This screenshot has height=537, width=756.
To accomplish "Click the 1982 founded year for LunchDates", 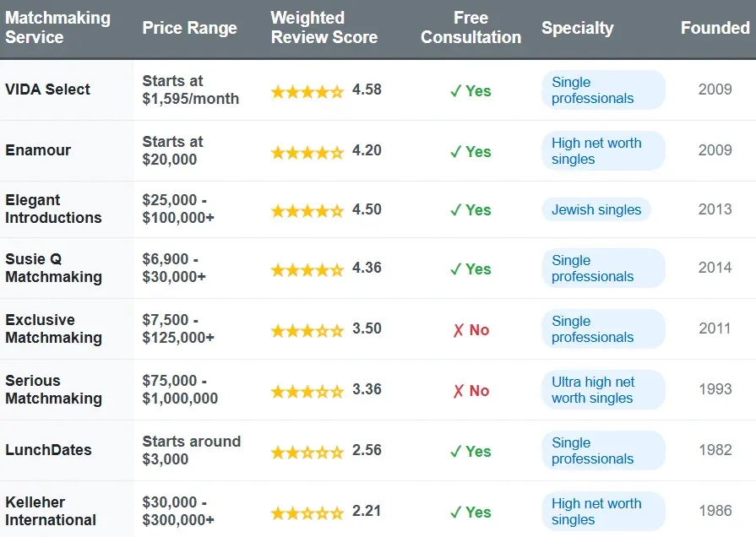I will coord(715,450).
